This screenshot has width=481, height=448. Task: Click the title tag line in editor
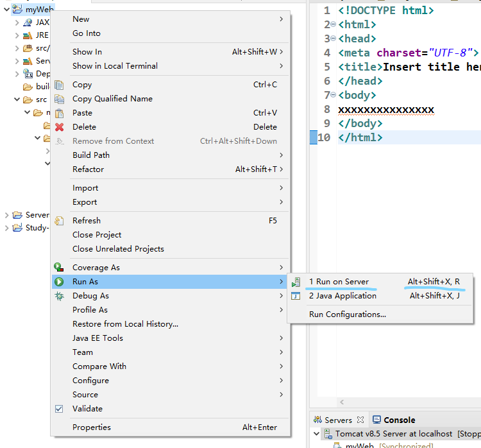409,67
